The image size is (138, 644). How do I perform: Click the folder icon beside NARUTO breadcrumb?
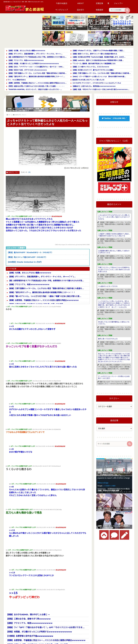(14, 115)
